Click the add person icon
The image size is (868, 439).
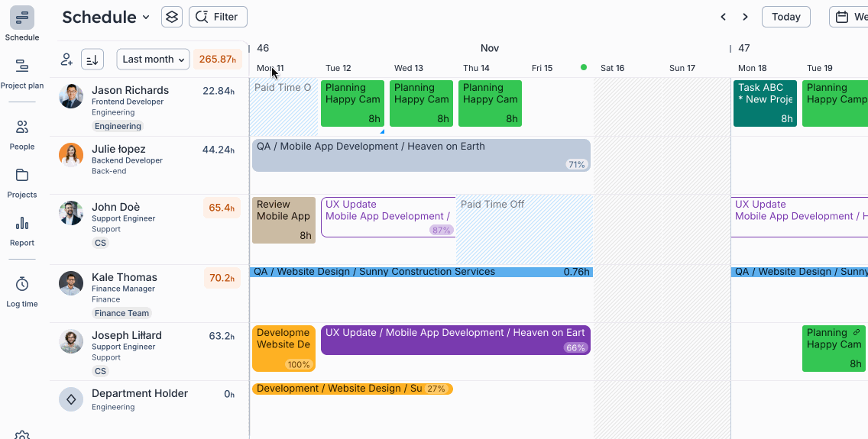click(67, 60)
